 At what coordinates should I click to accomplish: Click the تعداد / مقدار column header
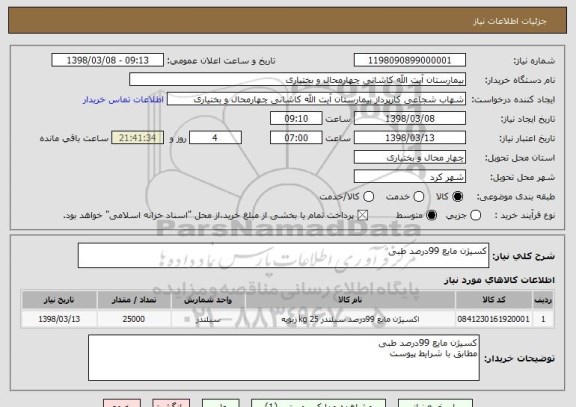pyautogui.click(x=134, y=300)
